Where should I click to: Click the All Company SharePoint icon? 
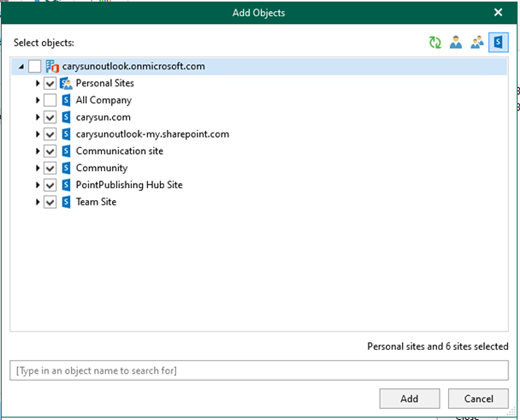click(x=66, y=100)
